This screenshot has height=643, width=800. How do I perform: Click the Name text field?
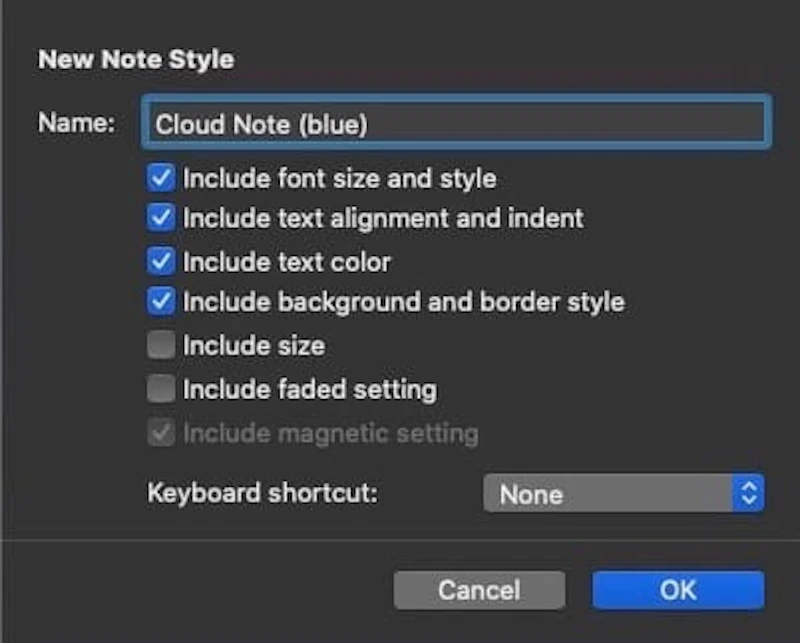click(456, 123)
